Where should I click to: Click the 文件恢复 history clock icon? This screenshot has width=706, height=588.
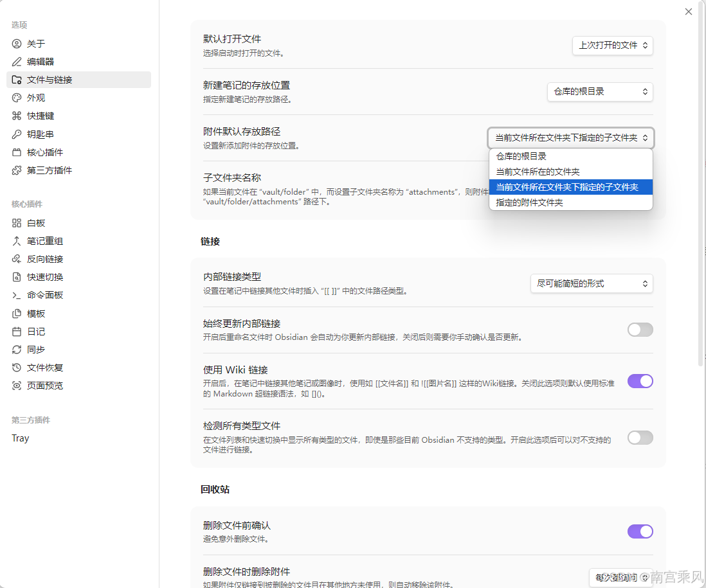pyautogui.click(x=17, y=368)
